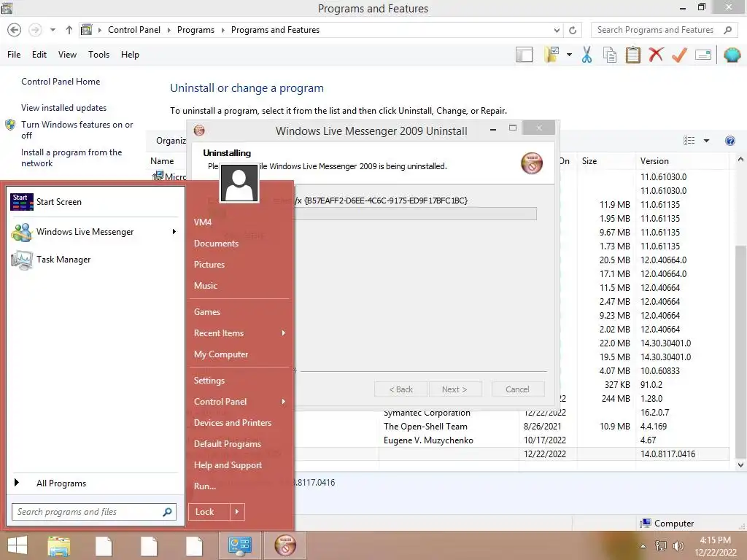Image resolution: width=747 pixels, height=560 pixels.
Task: Click the red X Delete toolbar icon
Action: pyautogui.click(x=656, y=55)
